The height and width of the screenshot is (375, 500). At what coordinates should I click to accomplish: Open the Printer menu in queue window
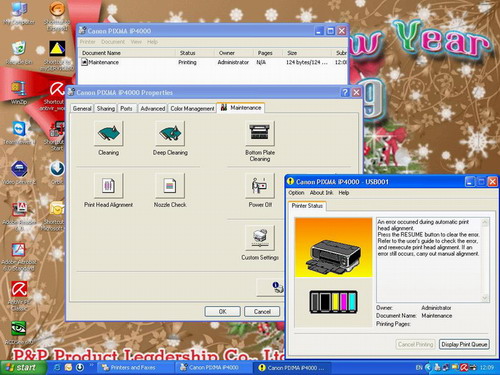point(87,42)
